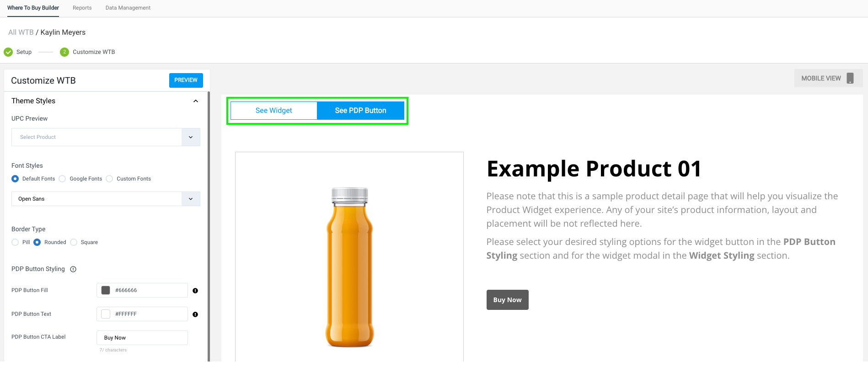Choose the Pill border type

pos(15,242)
